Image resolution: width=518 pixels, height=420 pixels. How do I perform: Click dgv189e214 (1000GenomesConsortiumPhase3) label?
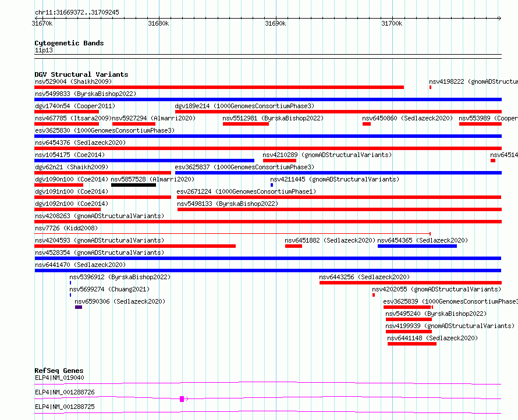click(x=244, y=106)
